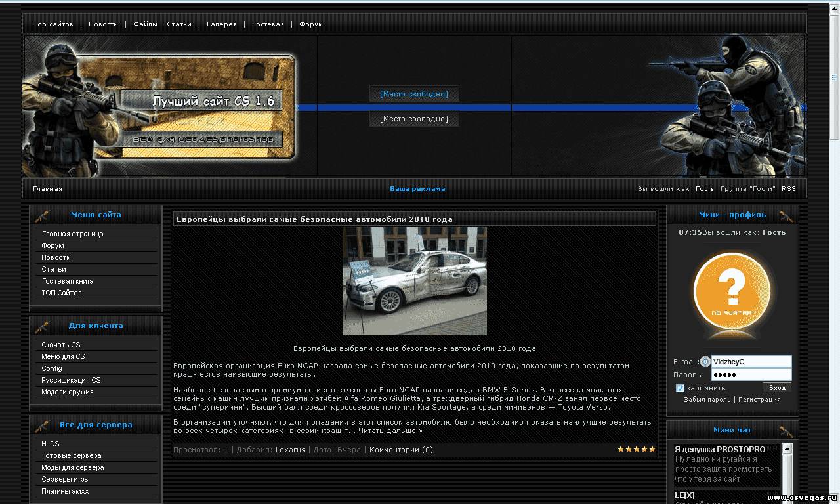Click the rifle icon beside Меню сайта
This screenshot has width=840, height=504.
click(x=41, y=215)
